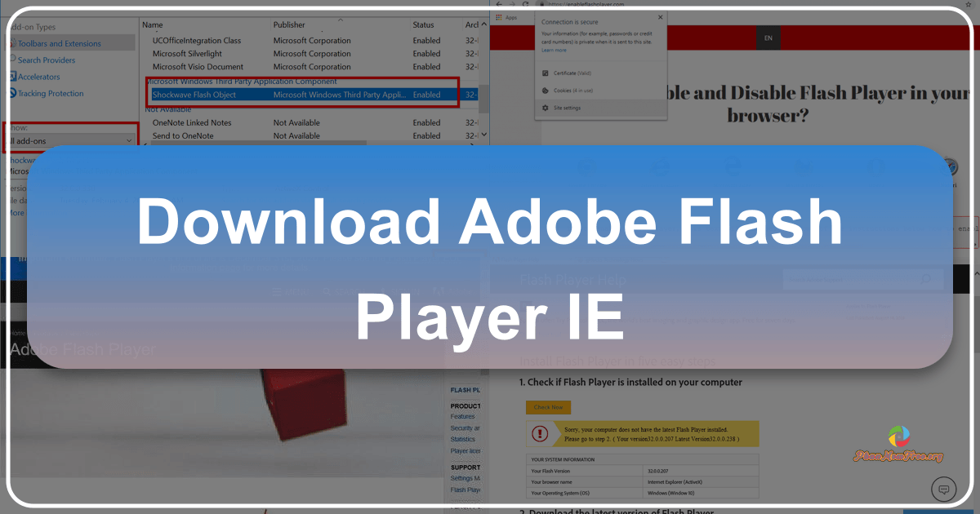Open the Features link in the sidebar

463,416
